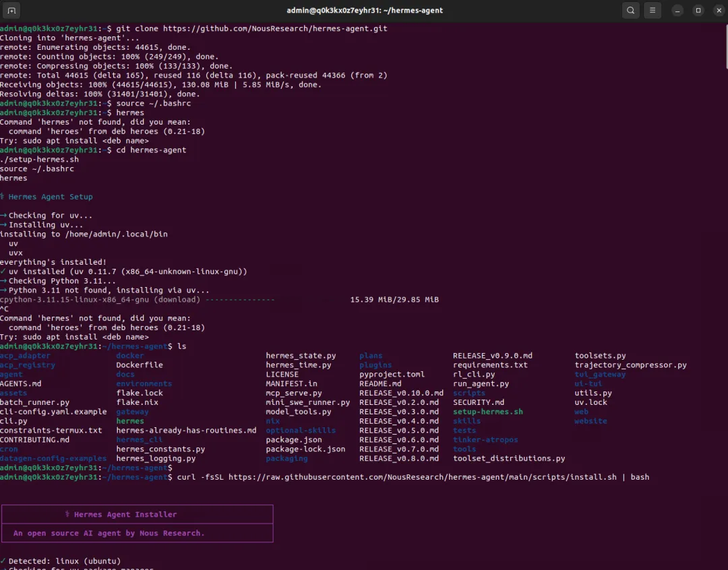Click pyproject.toml in the listing
This screenshot has width=728, height=570.
392,375
